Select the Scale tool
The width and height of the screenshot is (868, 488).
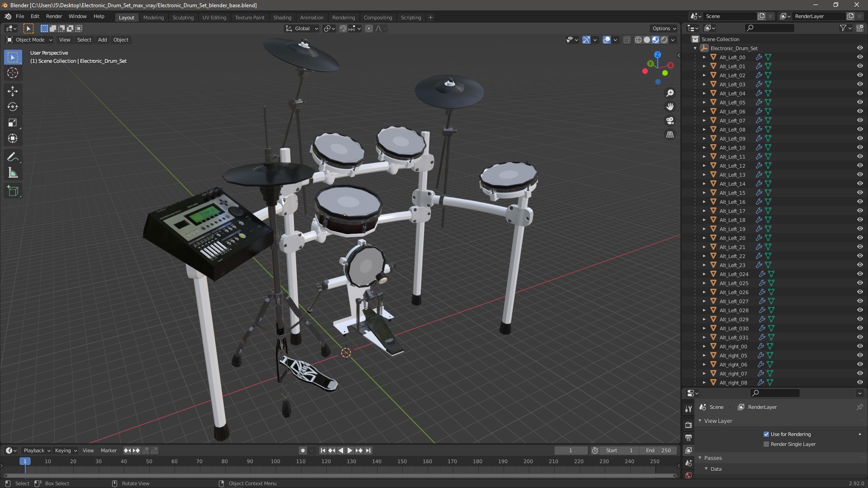13,123
